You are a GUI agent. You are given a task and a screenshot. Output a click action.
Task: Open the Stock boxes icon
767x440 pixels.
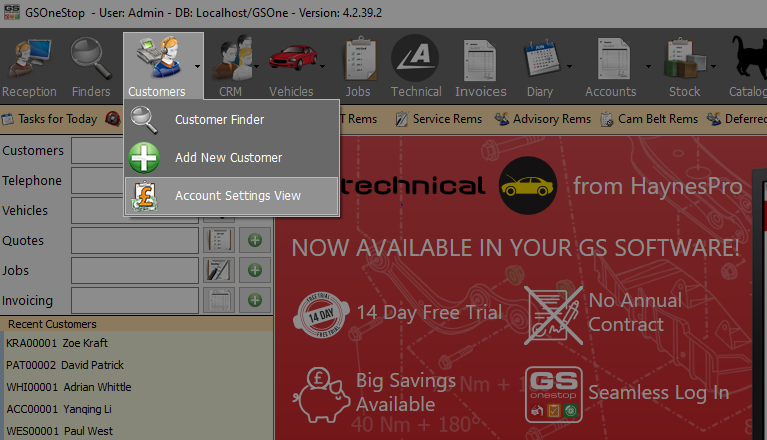point(685,66)
